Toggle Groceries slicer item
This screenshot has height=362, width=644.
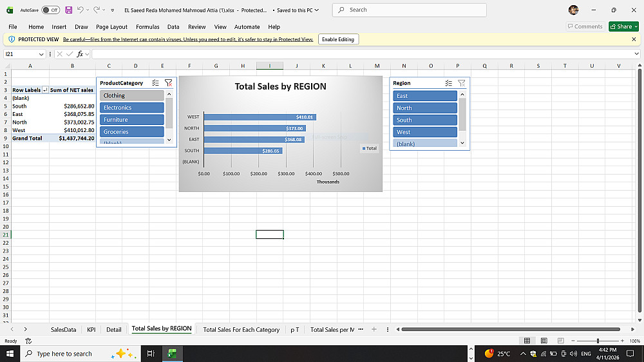tap(132, 132)
